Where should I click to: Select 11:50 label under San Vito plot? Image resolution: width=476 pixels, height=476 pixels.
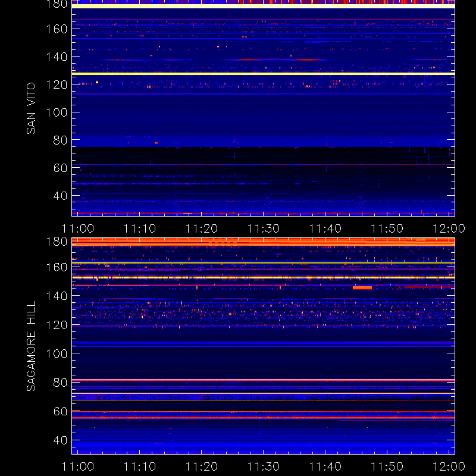tap(387, 228)
